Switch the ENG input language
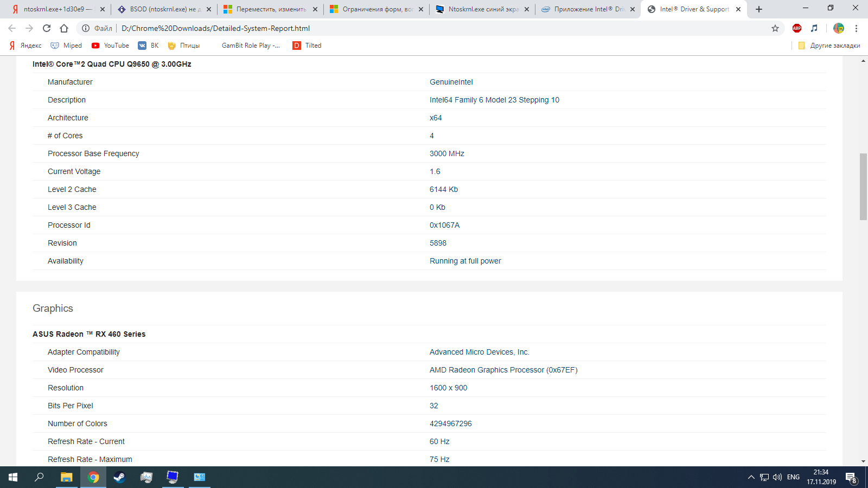The height and width of the screenshot is (488, 868). (x=793, y=477)
